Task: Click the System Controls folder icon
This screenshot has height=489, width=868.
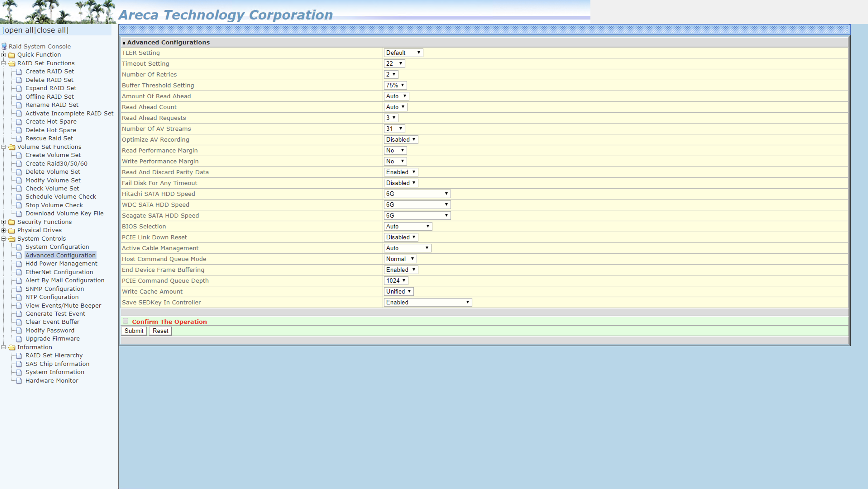Action: (x=12, y=239)
